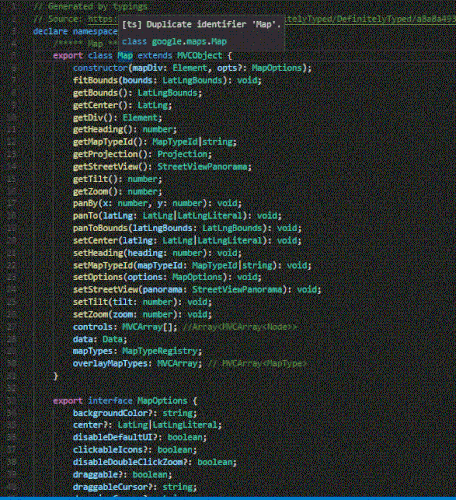The image size is (456, 500).
Task: Select the 'Data' type of data property
Action: pos(112,339)
